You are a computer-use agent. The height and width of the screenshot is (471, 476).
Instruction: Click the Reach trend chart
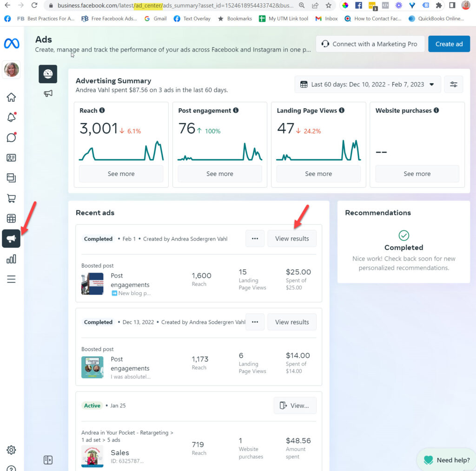tap(121, 150)
